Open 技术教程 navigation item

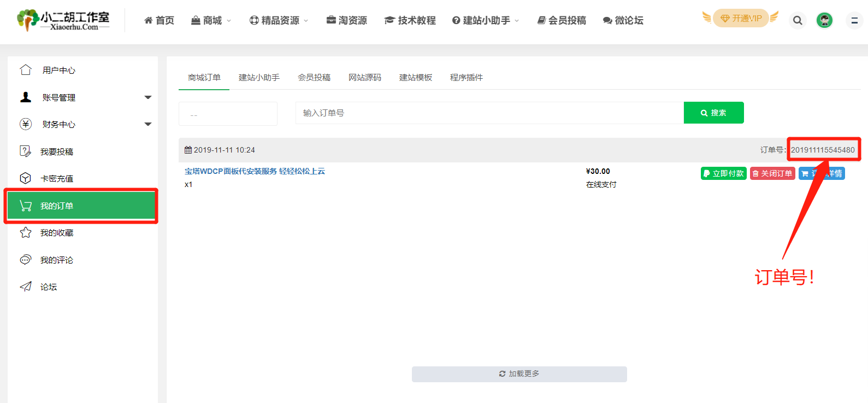pyautogui.click(x=410, y=20)
